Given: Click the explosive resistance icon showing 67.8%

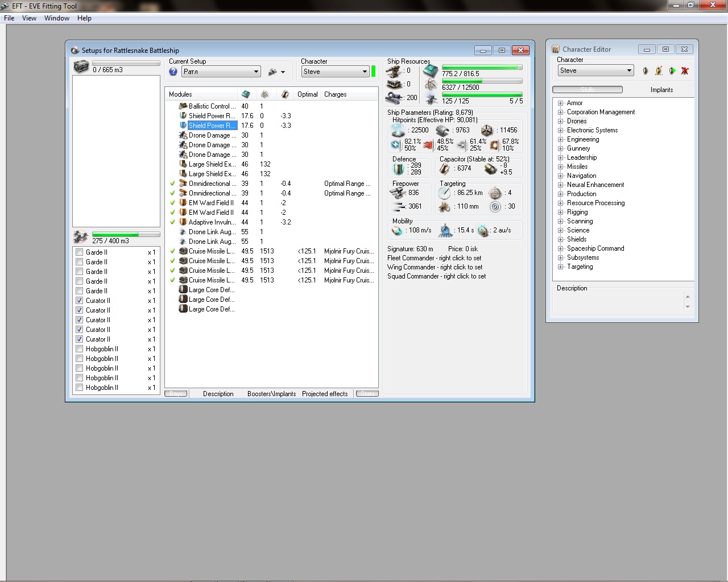Looking at the screenshot, I should pos(494,145).
